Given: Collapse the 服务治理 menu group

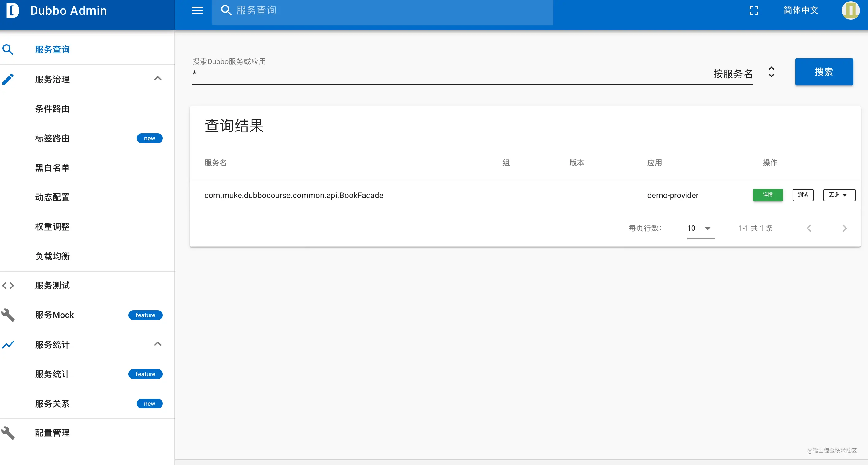Looking at the screenshot, I should point(158,79).
